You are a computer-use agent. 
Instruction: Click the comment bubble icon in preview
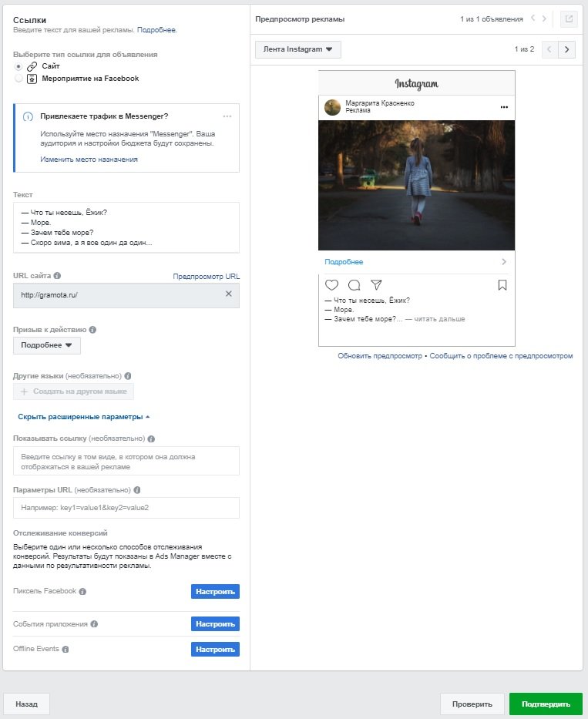354,285
